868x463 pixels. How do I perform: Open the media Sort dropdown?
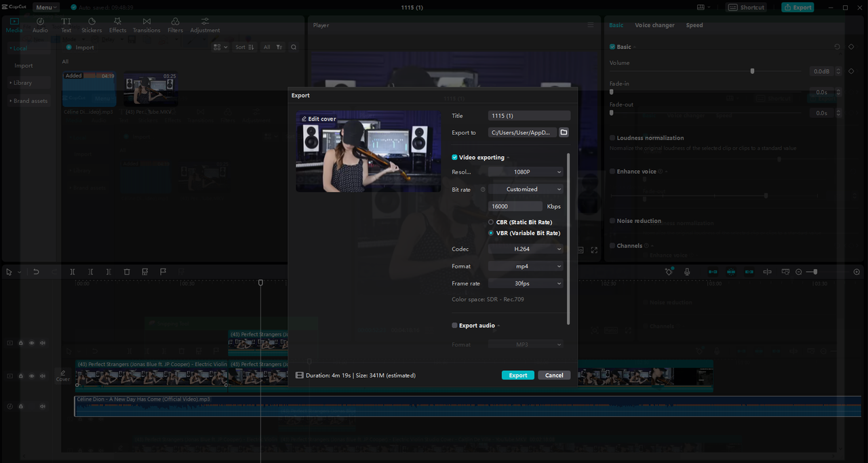pos(244,47)
